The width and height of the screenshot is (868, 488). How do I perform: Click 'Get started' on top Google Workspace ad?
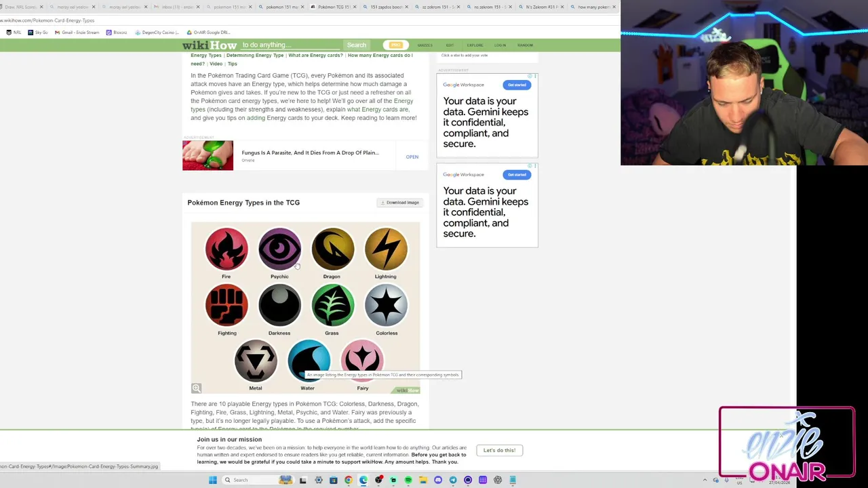tap(516, 85)
